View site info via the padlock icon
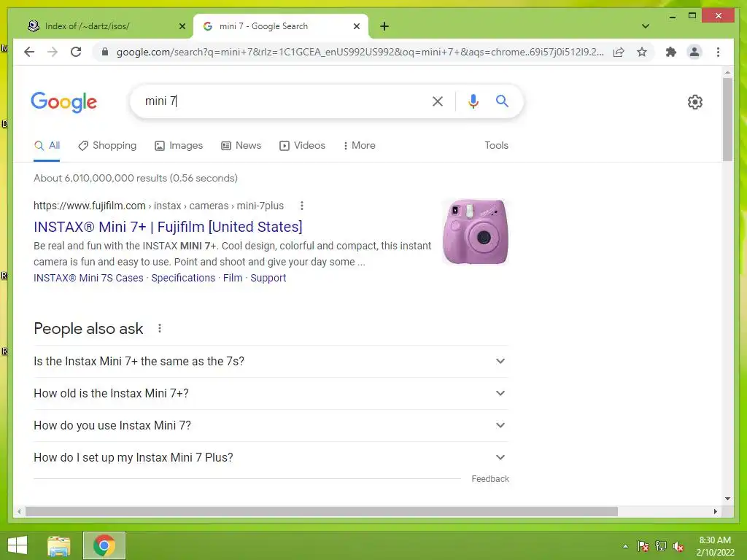747x560 pixels. point(105,52)
